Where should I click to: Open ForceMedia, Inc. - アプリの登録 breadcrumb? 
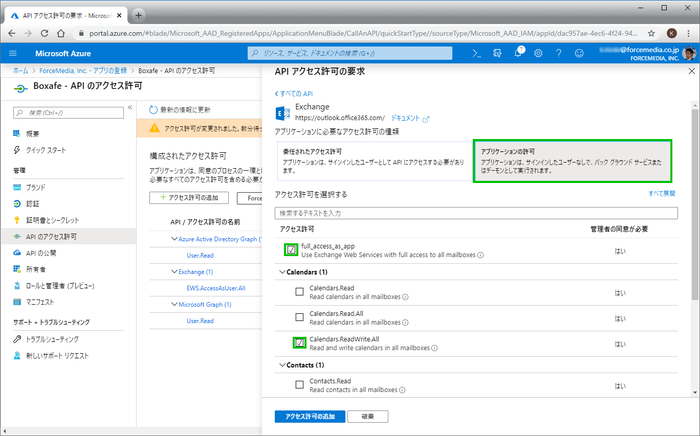[83, 71]
